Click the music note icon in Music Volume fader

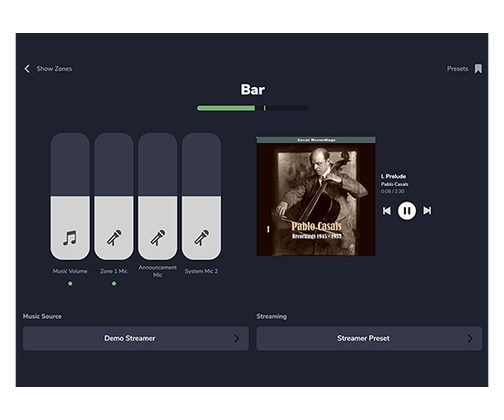point(70,238)
